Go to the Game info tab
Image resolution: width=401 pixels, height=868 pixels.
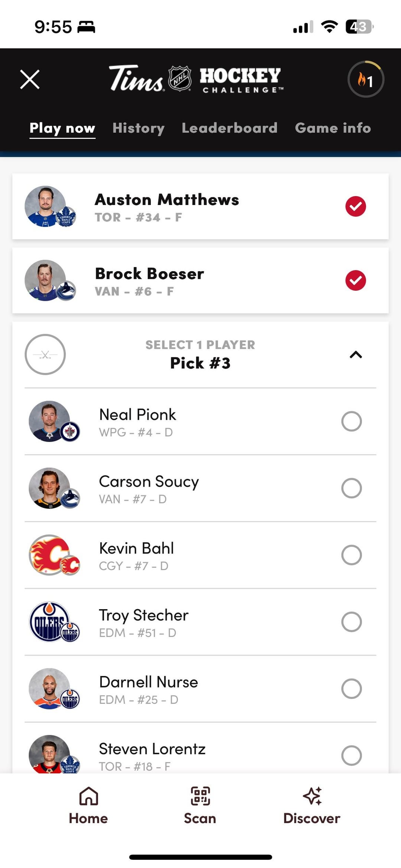[333, 128]
